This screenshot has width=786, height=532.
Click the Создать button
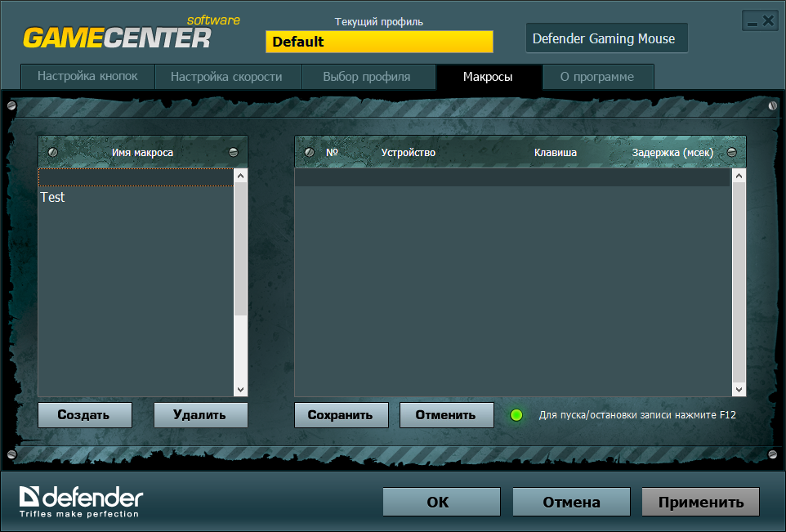pos(85,415)
